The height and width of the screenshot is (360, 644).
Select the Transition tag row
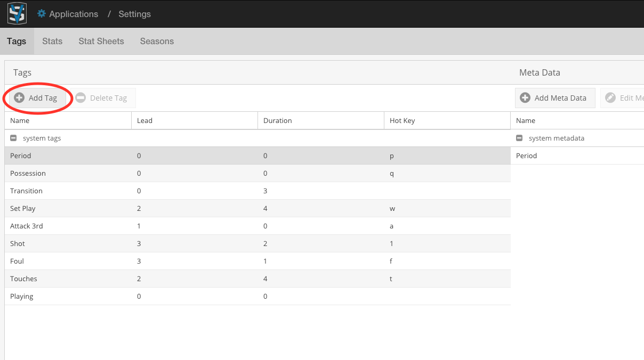257,191
